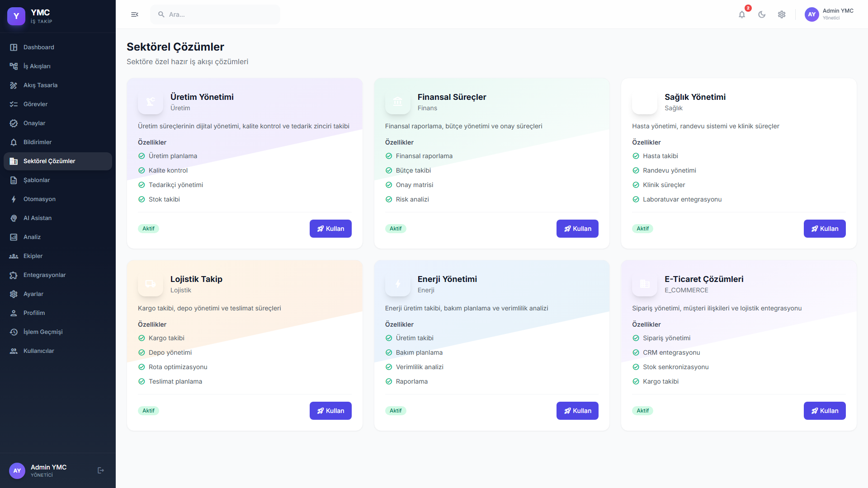The image size is (868, 488).
Task: Click the İşlem Geçmişi history icon
Action: [x=14, y=332]
